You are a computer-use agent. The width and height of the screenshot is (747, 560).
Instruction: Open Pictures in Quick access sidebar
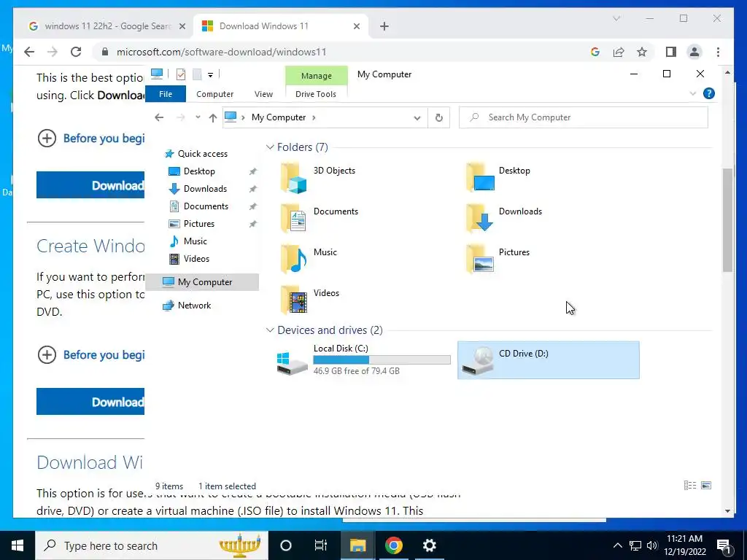198,224
